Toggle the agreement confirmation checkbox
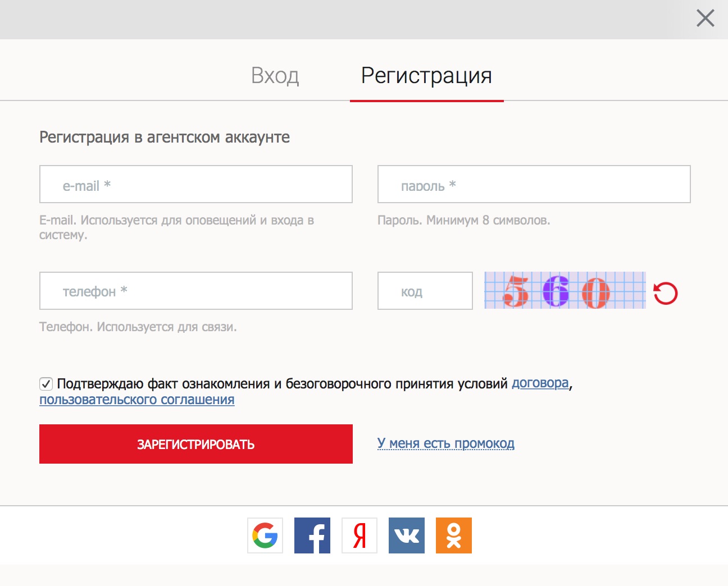Image resolution: width=728 pixels, height=586 pixels. click(x=46, y=384)
